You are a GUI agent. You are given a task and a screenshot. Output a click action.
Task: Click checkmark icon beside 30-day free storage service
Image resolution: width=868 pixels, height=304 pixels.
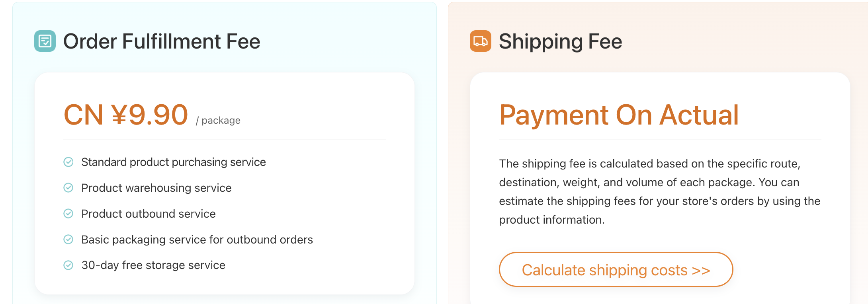point(68,265)
